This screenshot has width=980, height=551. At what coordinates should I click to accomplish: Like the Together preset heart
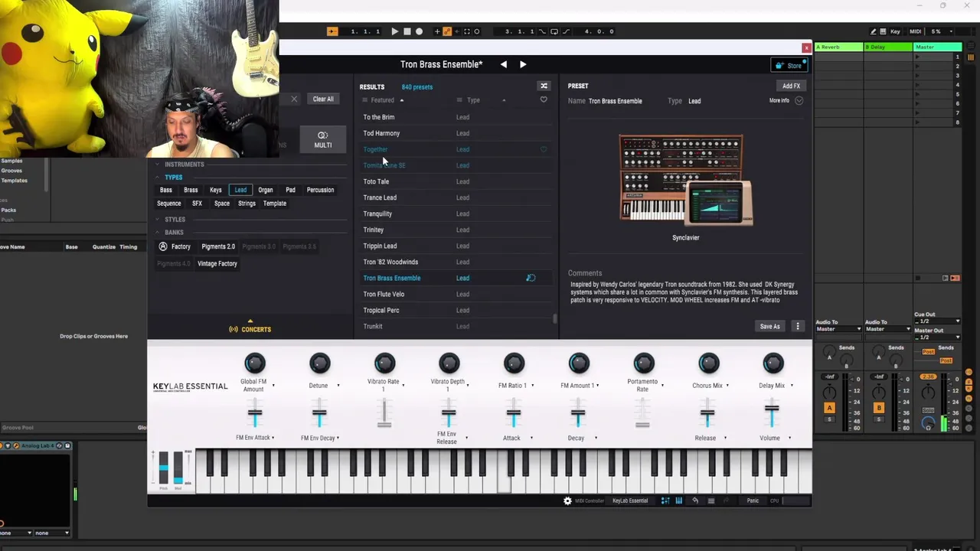pos(544,149)
